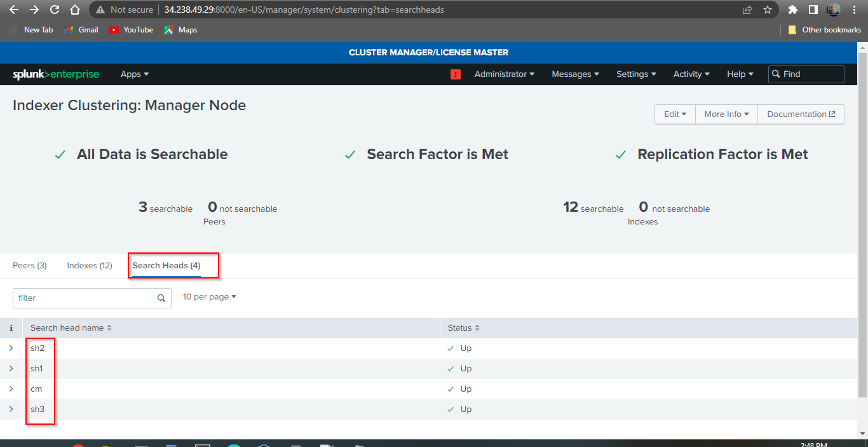
Task: Switch to the Indexes (12) tab
Action: 89,265
